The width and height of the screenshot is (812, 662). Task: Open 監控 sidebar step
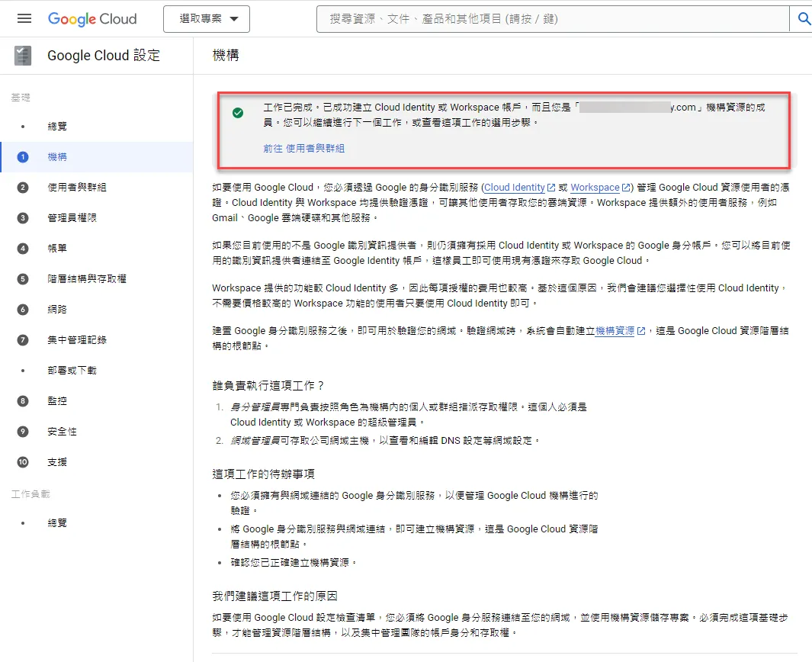pos(57,401)
